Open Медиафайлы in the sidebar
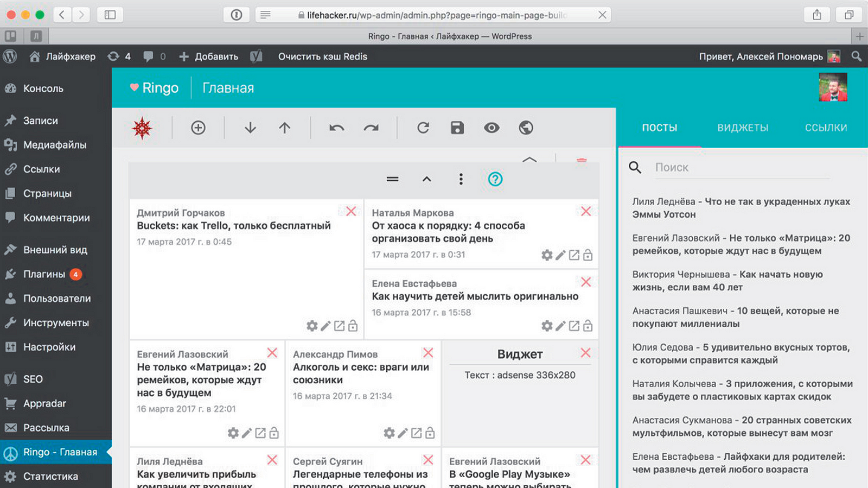 click(56, 145)
